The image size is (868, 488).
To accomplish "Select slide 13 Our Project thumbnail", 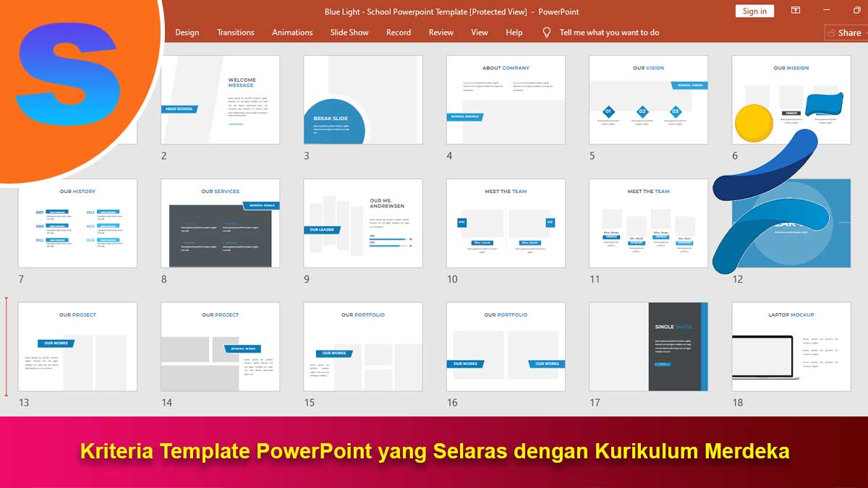I will tap(77, 347).
